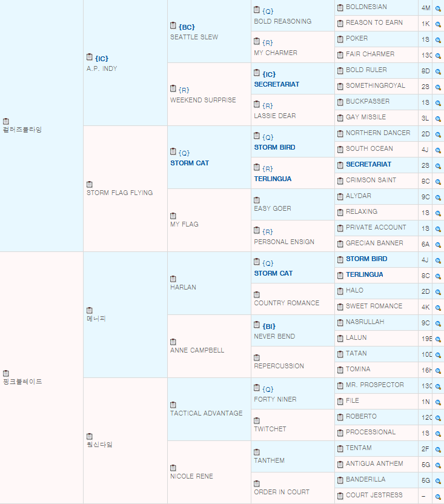The image size is (444, 504).
Task: Open the clipboard icon beside REASON TO EARN
Action: [x=340, y=24]
